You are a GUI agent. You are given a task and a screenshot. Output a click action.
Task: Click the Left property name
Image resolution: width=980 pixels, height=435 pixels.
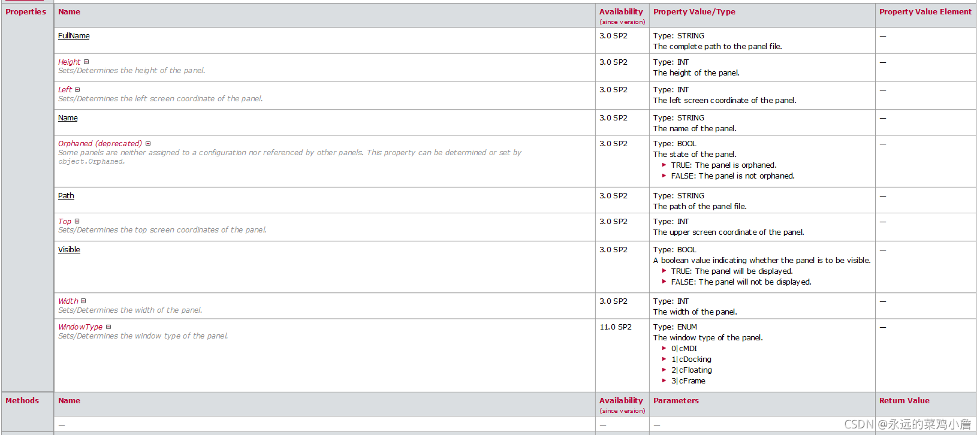pos(65,90)
